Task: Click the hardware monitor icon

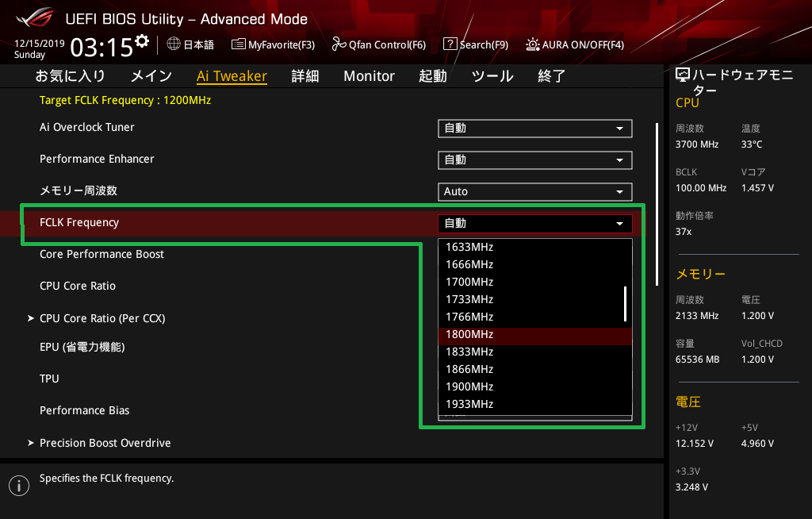Action: pos(683,75)
